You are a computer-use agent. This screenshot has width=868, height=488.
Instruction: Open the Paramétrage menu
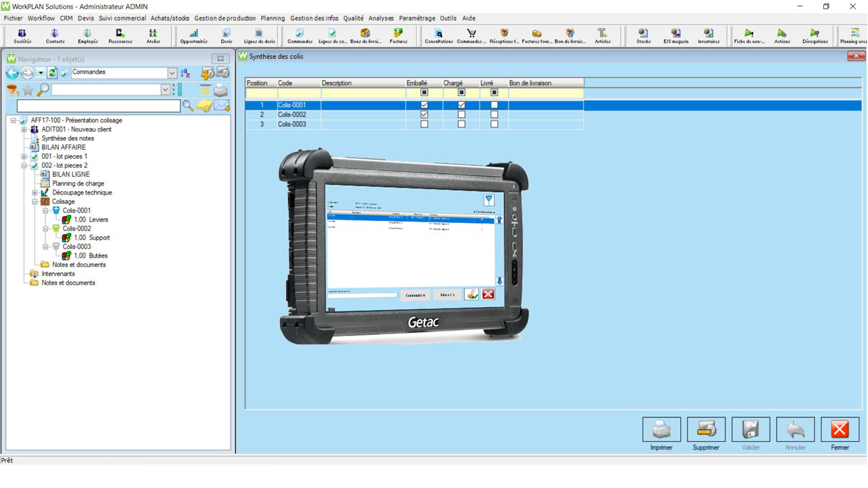[418, 18]
